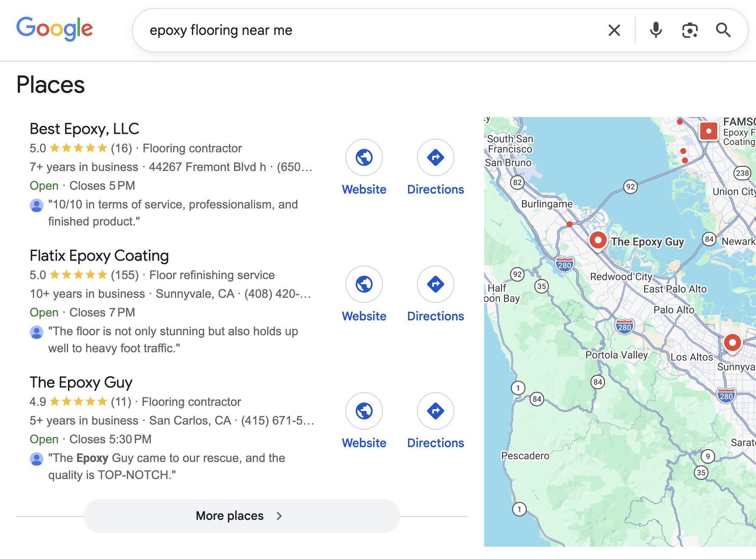Viewport: 756px width, 559px height.
Task: Click the map pin near Sunnyvale
Action: [732, 342]
